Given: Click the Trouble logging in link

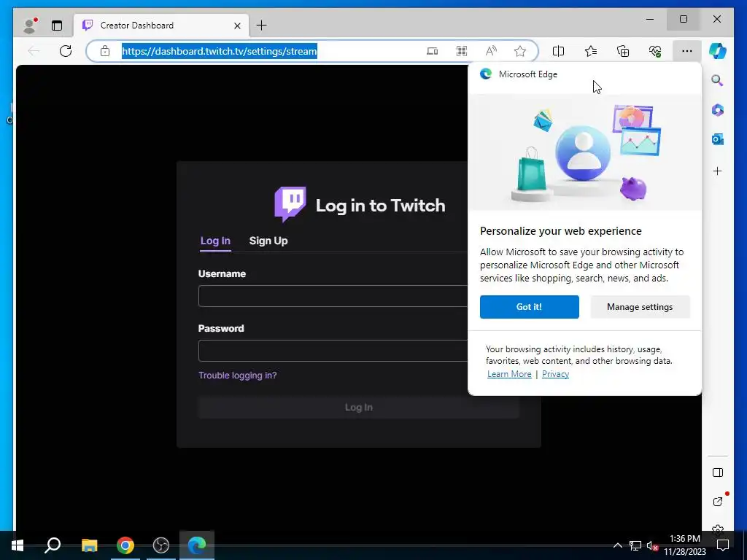Looking at the screenshot, I should click(x=237, y=376).
